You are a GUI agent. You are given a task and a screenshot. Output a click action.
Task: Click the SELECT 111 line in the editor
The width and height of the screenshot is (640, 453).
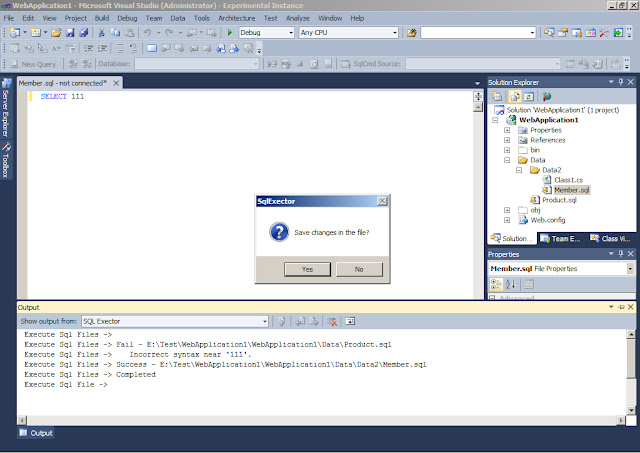coord(62,96)
